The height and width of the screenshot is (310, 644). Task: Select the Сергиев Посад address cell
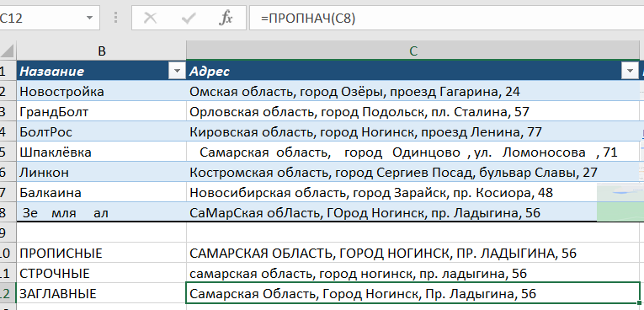tap(412, 172)
